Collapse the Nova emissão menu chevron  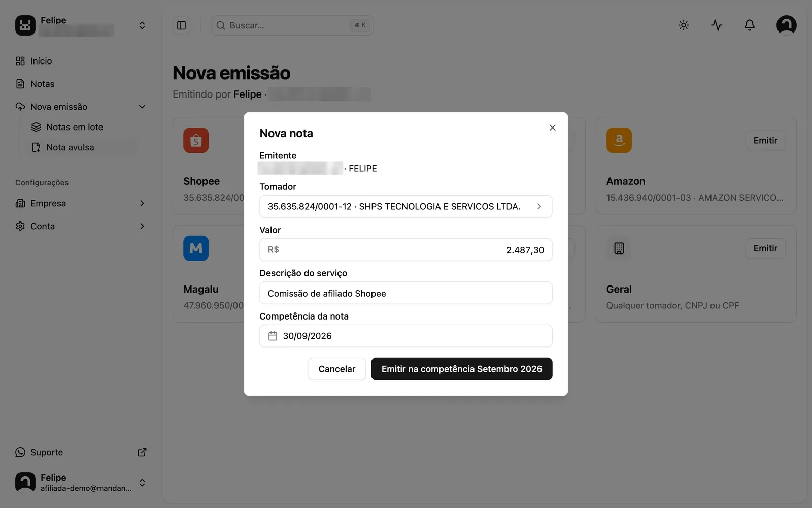tap(142, 107)
